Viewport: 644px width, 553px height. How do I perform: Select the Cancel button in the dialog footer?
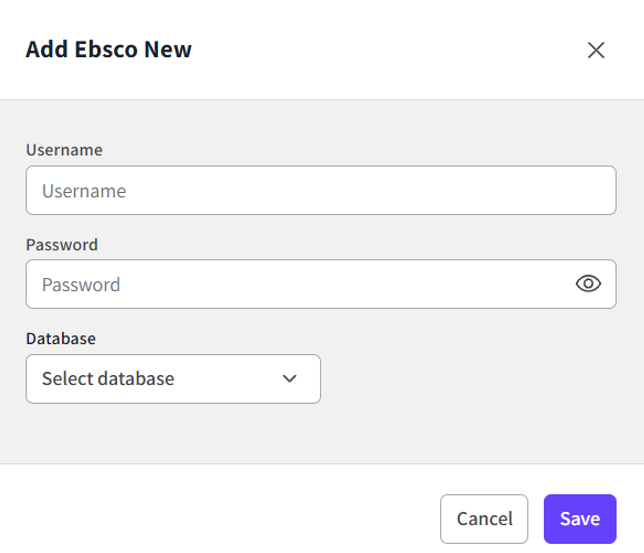[484, 519]
